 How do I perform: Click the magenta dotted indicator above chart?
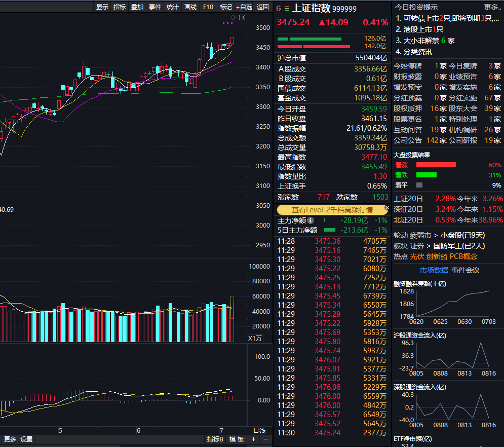point(227,23)
